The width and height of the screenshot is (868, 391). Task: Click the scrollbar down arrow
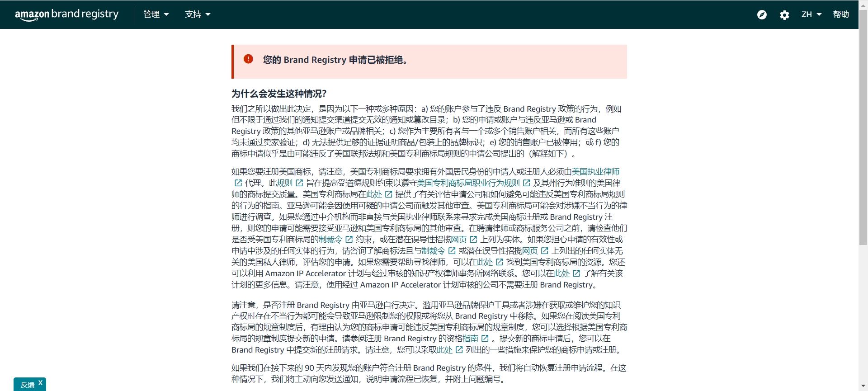(863, 387)
